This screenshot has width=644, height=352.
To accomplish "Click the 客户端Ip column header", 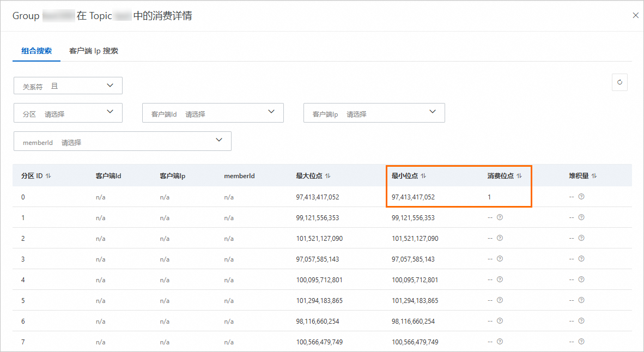I will click(x=173, y=176).
